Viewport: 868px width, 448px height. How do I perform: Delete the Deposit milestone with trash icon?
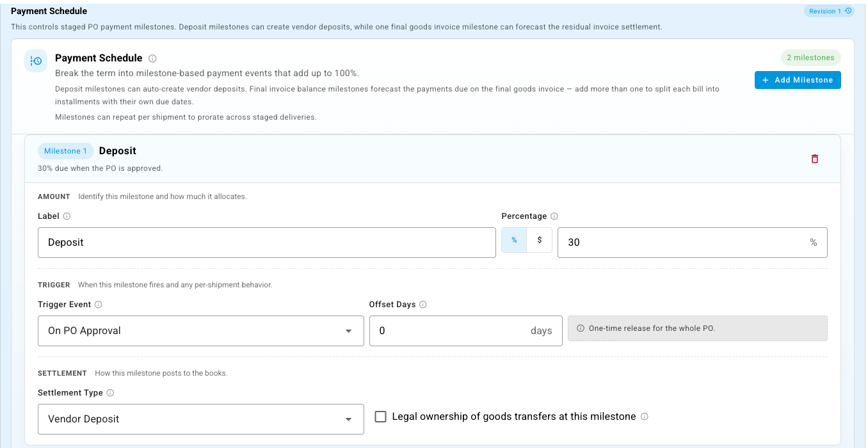[815, 159]
